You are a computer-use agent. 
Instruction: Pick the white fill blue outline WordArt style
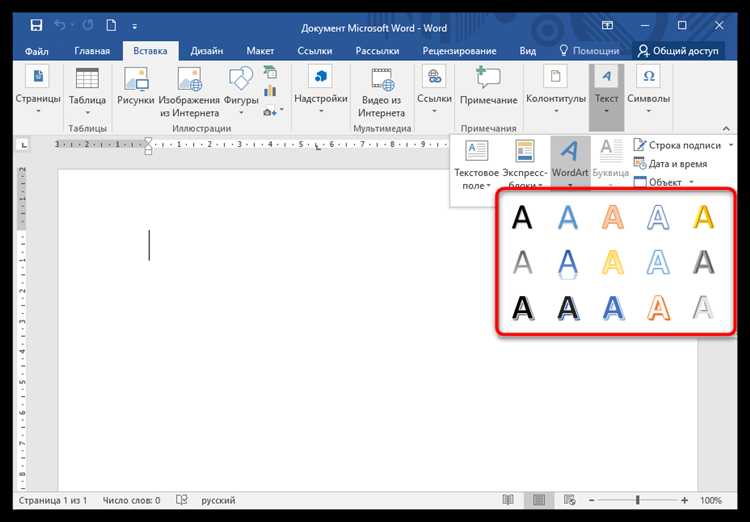coord(658,218)
